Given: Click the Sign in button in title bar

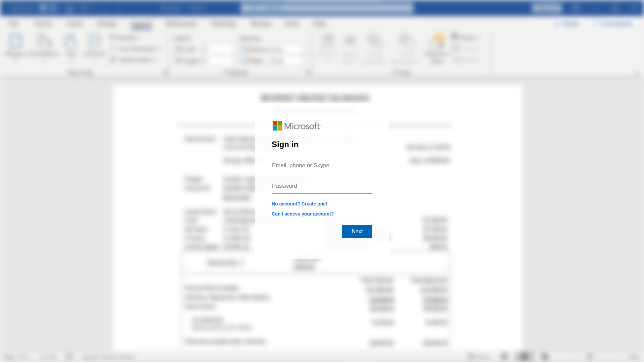Looking at the screenshot, I should pyautogui.click(x=547, y=8).
